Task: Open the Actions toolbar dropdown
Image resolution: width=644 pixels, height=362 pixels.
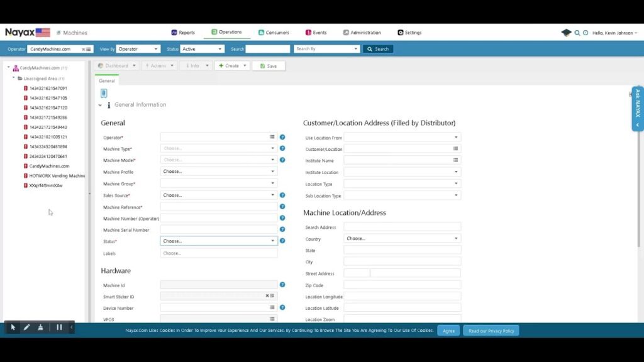Action: 159,65
